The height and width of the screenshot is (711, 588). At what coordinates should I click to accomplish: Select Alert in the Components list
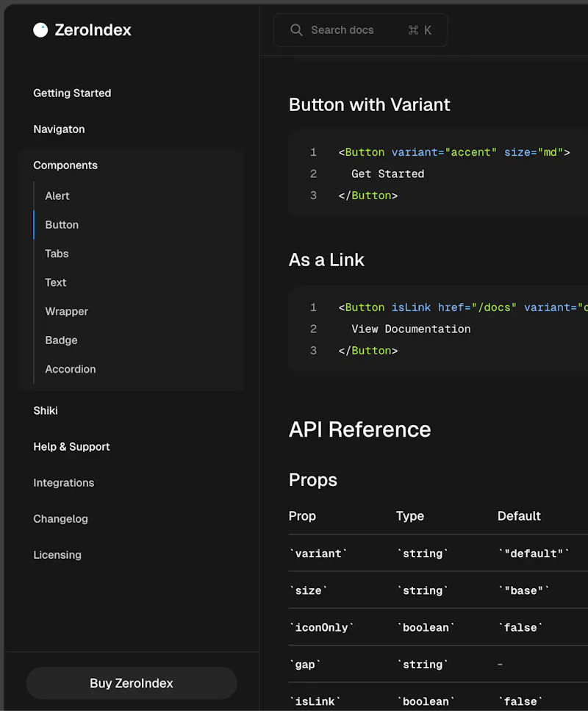click(57, 196)
